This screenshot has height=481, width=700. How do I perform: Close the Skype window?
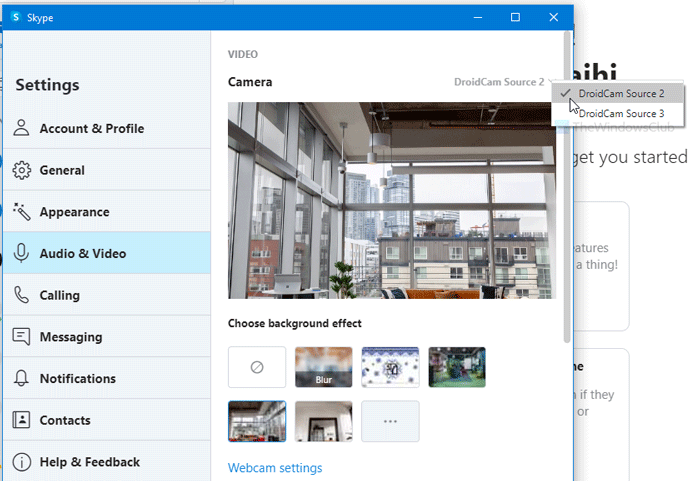click(554, 17)
